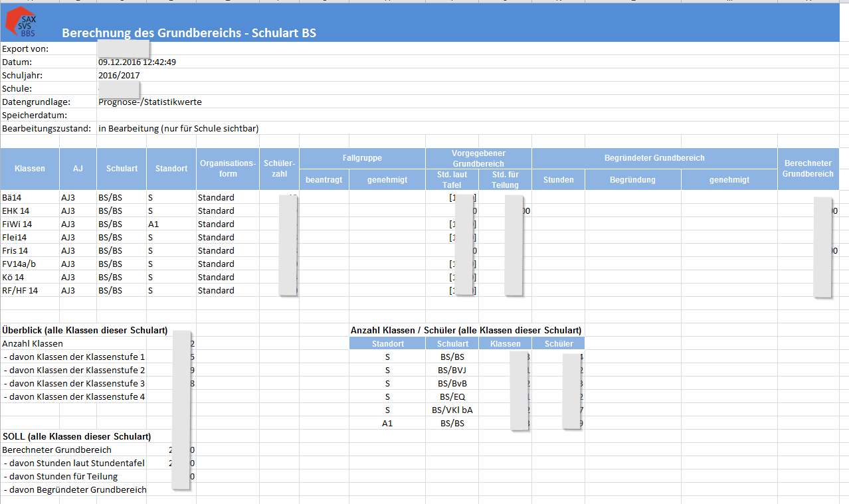849x504 pixels.
Task: Click the 'Klassen' column header
Action: click(x=30, y=169)
